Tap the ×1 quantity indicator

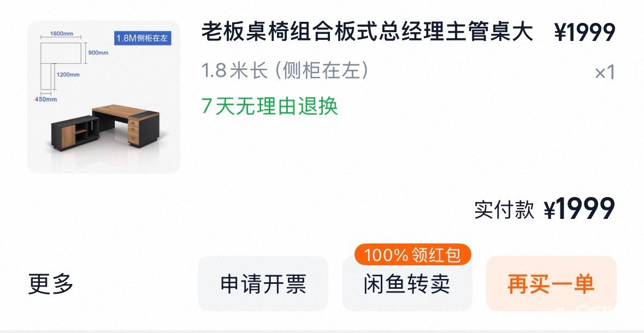605,73
